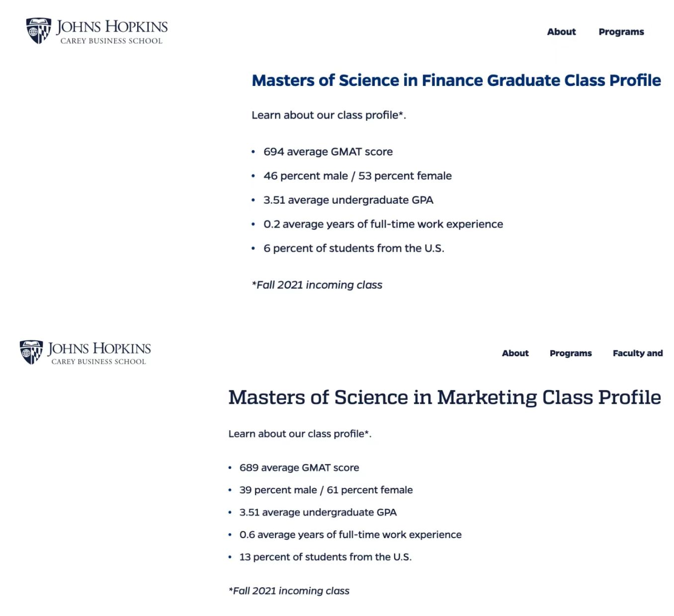Viewport: 674px width, 616px height.
Task: Click lower Johns Hopkins Carey Business School wordmark
Action: (99, 353)
